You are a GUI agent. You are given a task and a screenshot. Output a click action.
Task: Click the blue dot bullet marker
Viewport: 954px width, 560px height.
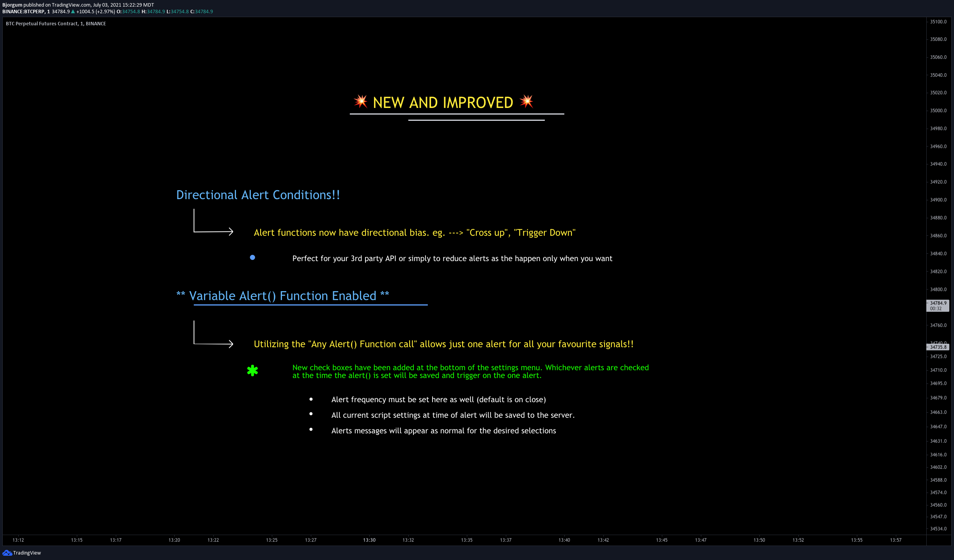click(x=252, y=257)
